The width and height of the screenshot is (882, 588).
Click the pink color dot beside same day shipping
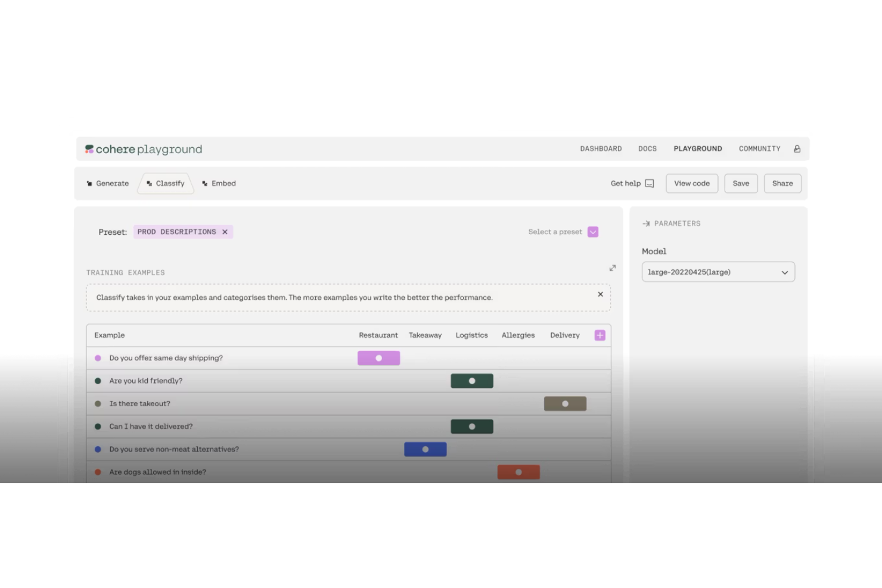(98, 358)
